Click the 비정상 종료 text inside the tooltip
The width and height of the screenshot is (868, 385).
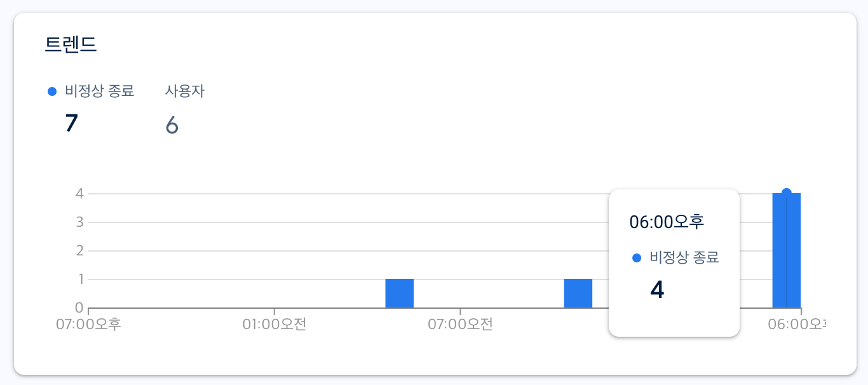tap(684, 258)
